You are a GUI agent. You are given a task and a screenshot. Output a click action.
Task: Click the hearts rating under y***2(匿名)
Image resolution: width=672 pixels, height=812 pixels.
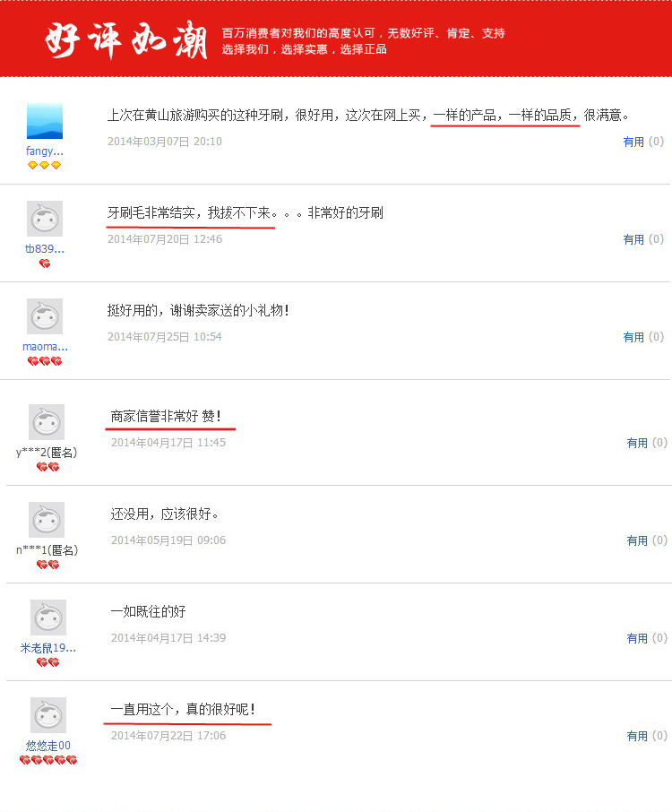tap(48, 467)
